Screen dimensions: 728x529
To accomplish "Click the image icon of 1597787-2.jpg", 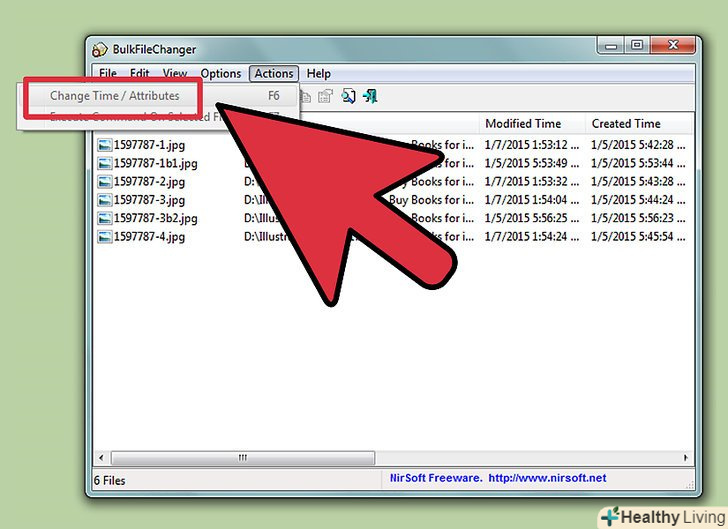I will 104,182.
